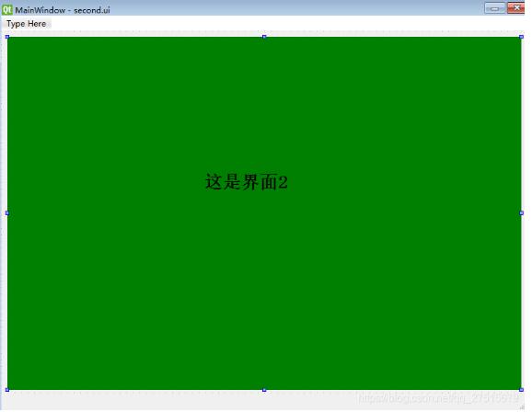Image resolution: width=532 pixels, height=412 pixels.
Task: Close the second.ui form window
Action: click(516, 7)
